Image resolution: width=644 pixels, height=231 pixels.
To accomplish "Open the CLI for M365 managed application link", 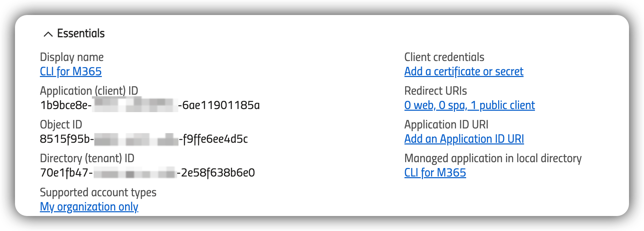I will coord(435,173).
